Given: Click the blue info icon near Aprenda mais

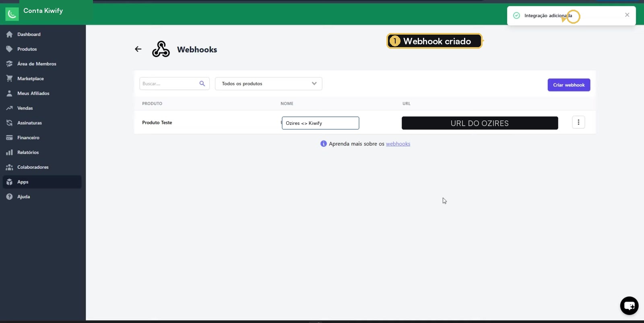Looking at the screenshot, I should [x=324, y=144].
